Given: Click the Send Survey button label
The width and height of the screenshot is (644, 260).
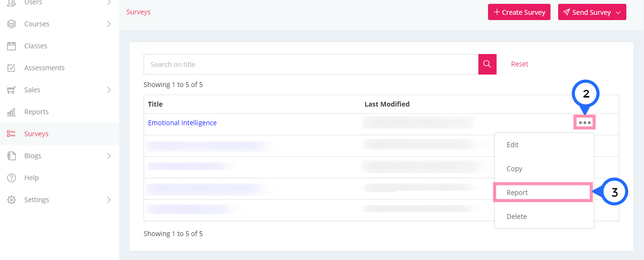Looking at the screenshot, I should tap(592, 12).
